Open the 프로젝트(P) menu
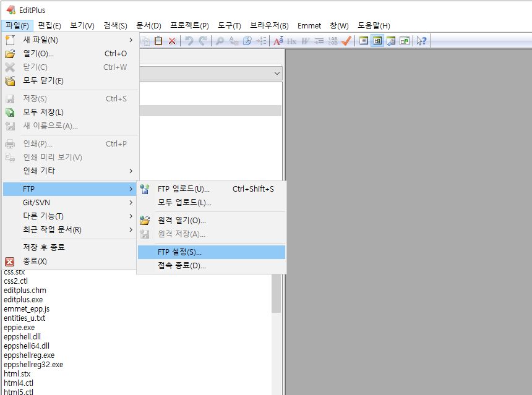The image size is (532, 395). (x=189, y=26)
